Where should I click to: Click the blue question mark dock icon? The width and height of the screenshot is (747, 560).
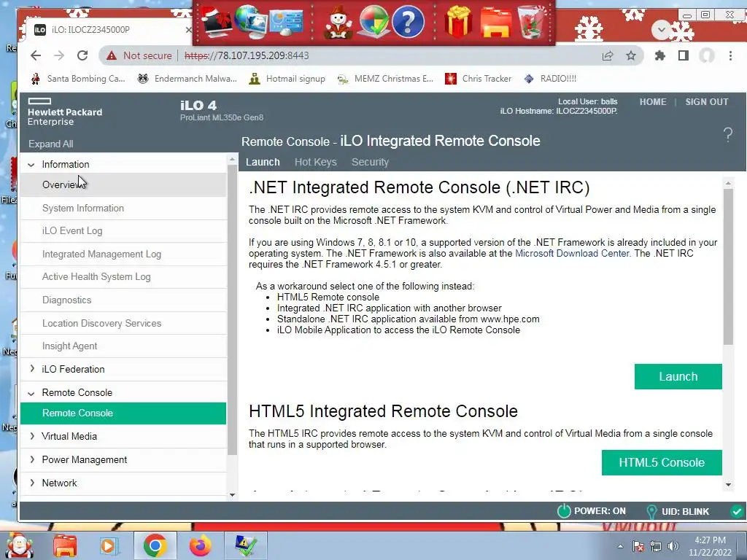[x=408, y=22]
